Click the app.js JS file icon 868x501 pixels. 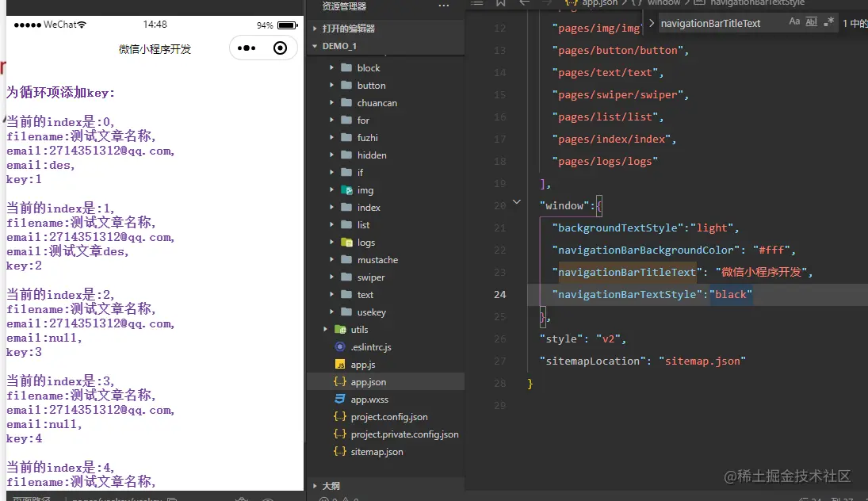point(340,365)
